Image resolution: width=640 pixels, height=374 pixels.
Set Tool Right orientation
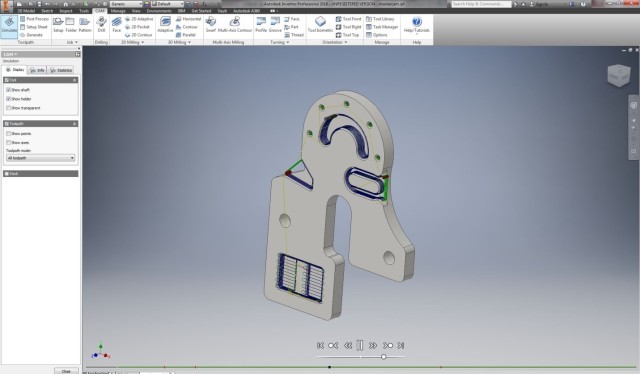348,27
